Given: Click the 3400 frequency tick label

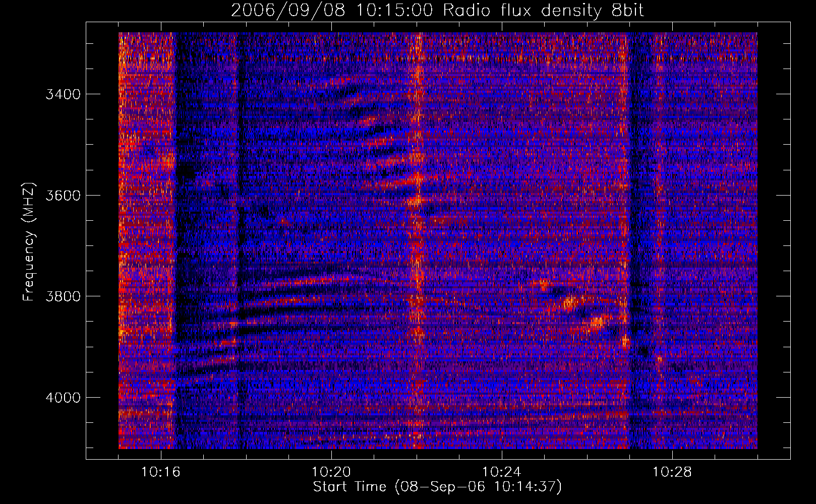Looking at the screenshot, I should [x=63, y=94].
